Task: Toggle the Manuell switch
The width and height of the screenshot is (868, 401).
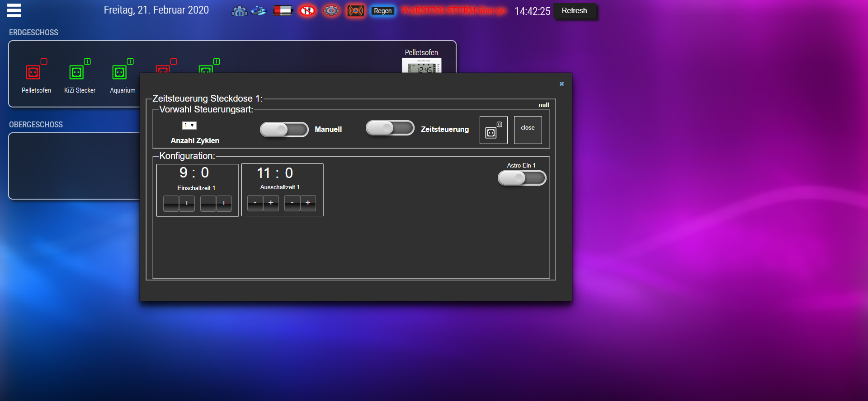Action: [284, 130]
